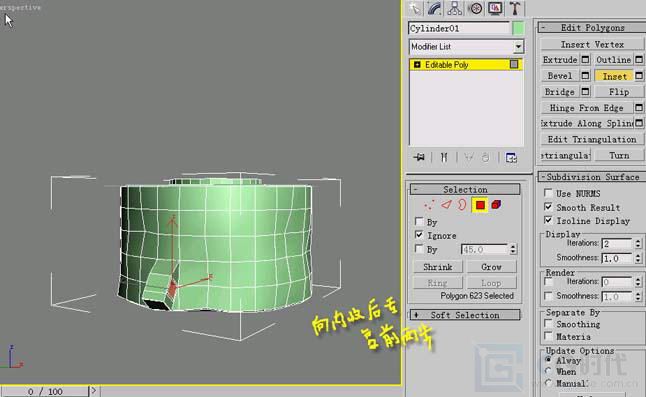This screenshot has height=397, width=646.
Task: Expand the Soft Selection rollout
Action: (465, 315)
